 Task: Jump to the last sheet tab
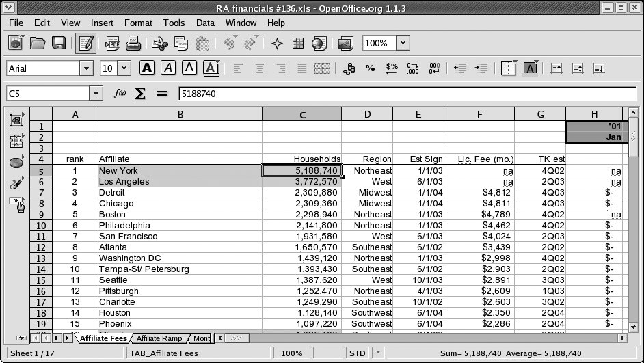68,338
